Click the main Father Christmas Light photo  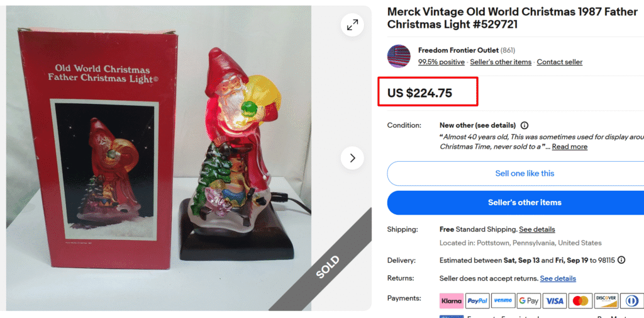(189, 158)
